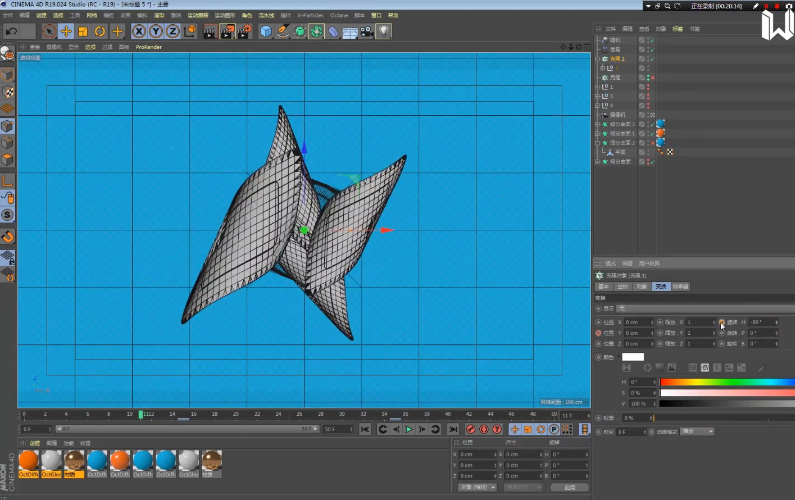Open the Display dropdown in Transform

(705, 308)
